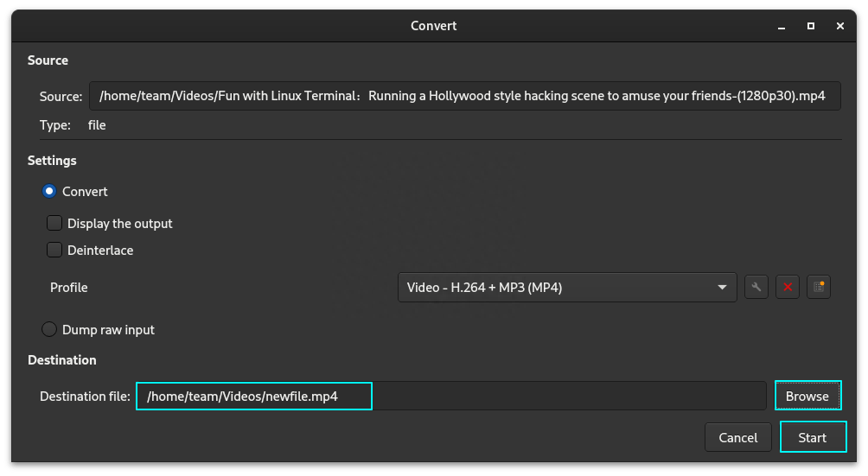
Task: Select the Convert radio button
Action: pos(49,191)
